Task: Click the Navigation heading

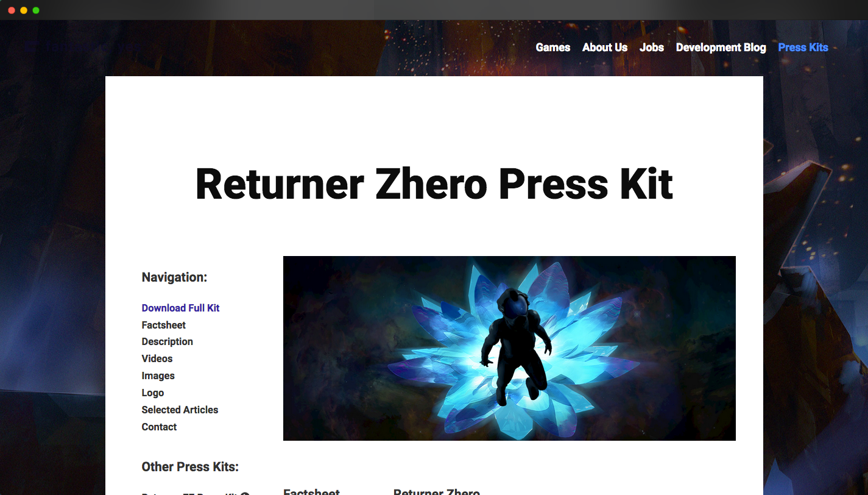Action: [174, 277]
